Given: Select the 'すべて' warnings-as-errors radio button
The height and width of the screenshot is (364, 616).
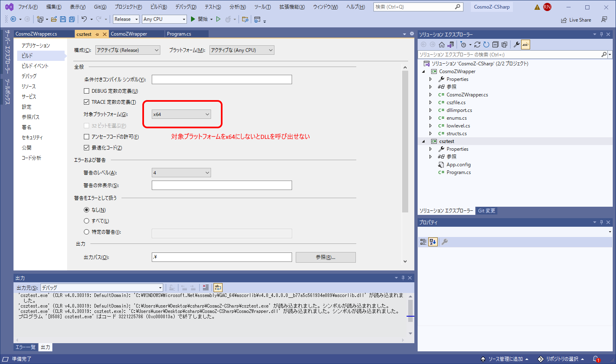Looking at the screenshot, I should (86, 221).
